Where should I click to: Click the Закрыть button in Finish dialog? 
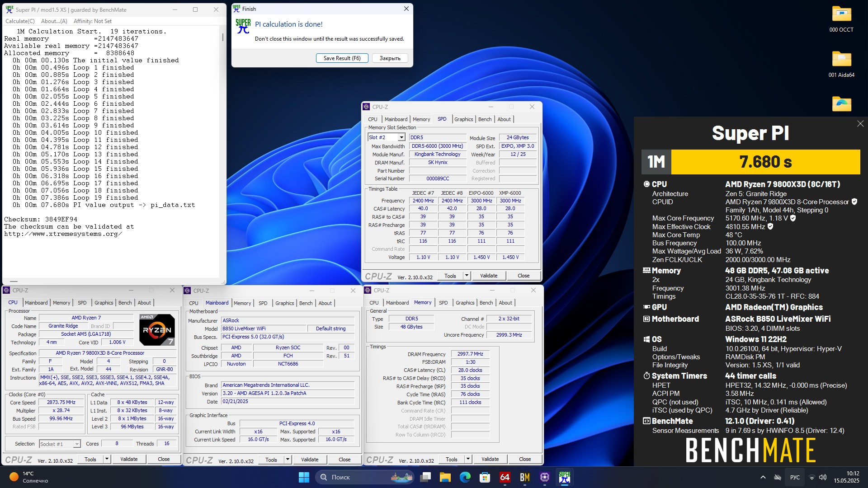[390, 58]
